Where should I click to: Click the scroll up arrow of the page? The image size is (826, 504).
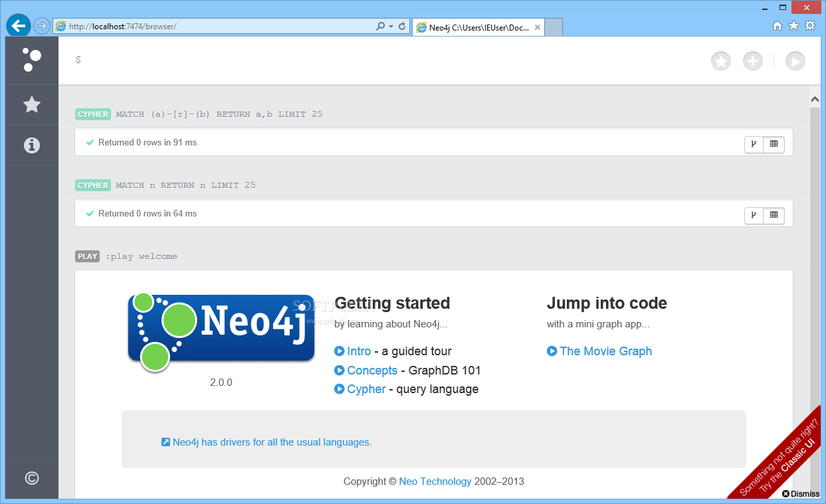815,99
